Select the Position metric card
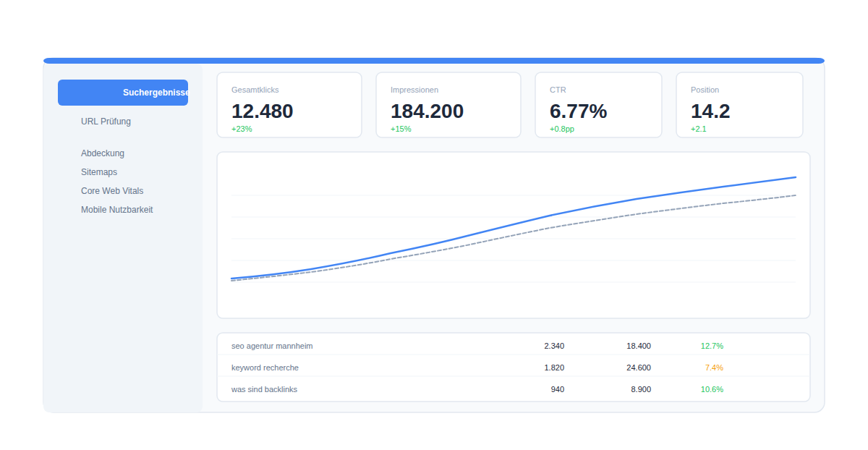The width and height of the screenshot is (868, 450). (x=739, y=105)
